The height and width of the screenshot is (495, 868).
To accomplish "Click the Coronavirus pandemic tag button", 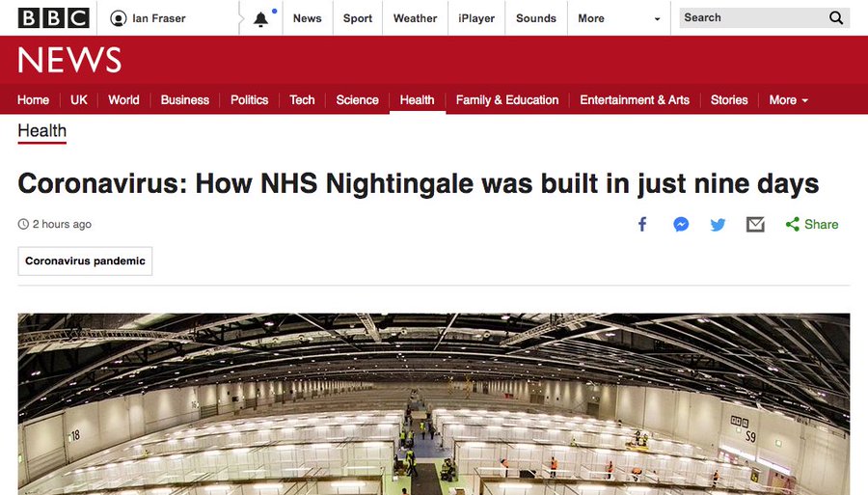I will click(x=85, y=261).
